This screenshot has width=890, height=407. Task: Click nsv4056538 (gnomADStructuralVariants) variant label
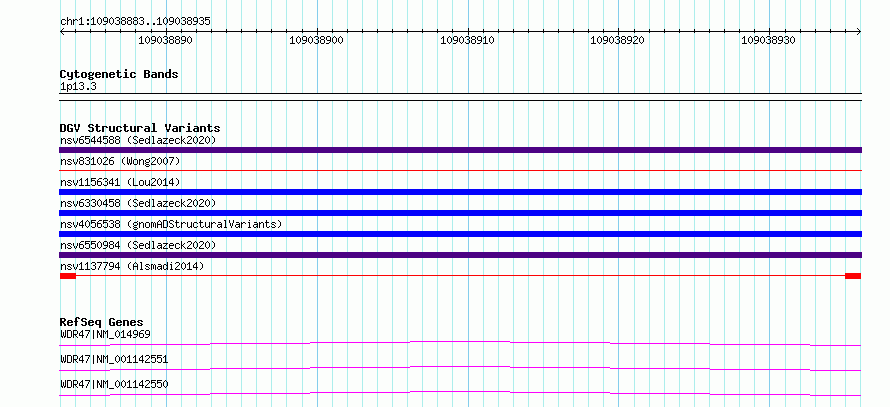point(171,224)
